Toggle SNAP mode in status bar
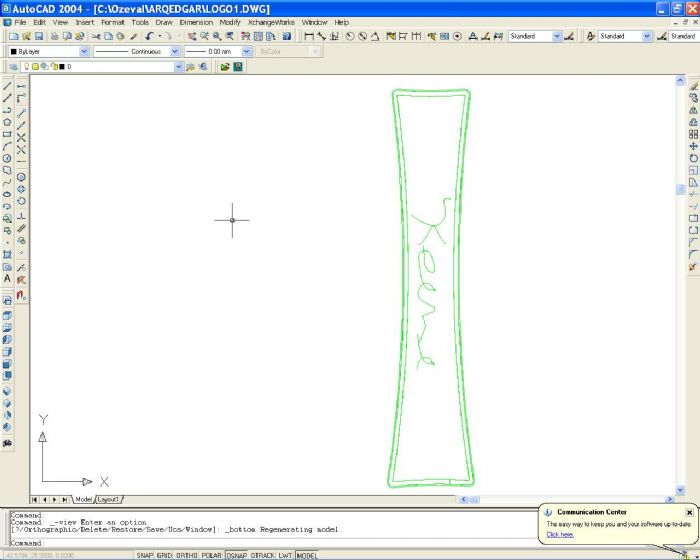Image resolution: width=700 pixels, height=560 pixels. pos(145,555)
